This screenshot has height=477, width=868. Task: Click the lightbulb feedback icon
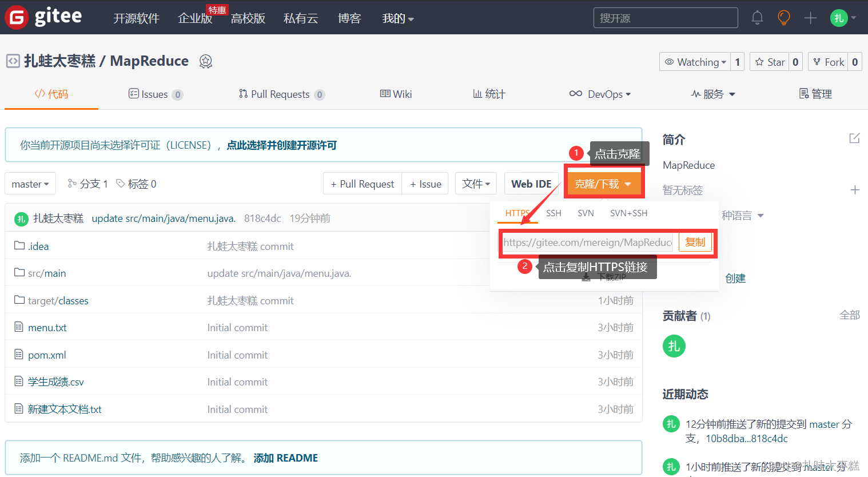tap(783, 18)
